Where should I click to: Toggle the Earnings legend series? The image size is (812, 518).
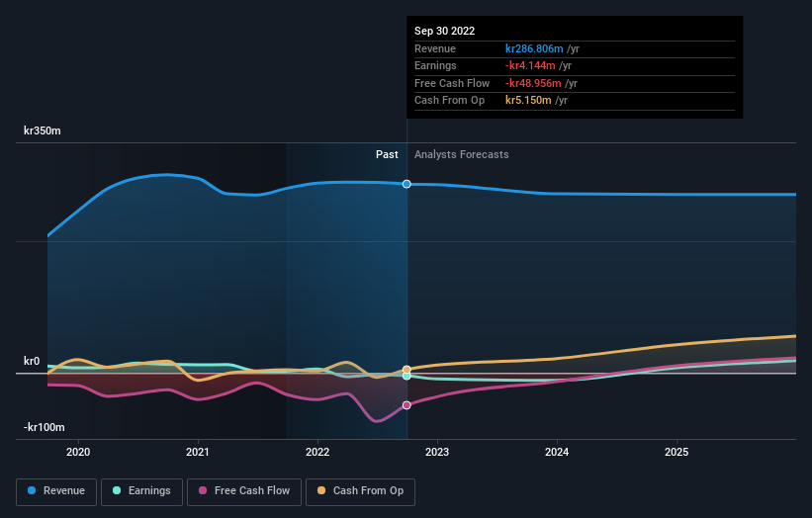tap(141, 491)
